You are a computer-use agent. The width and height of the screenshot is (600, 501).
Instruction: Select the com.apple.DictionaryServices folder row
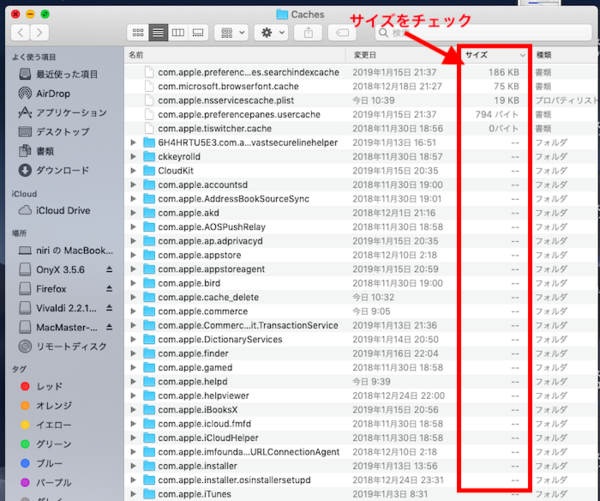(360, 339)
